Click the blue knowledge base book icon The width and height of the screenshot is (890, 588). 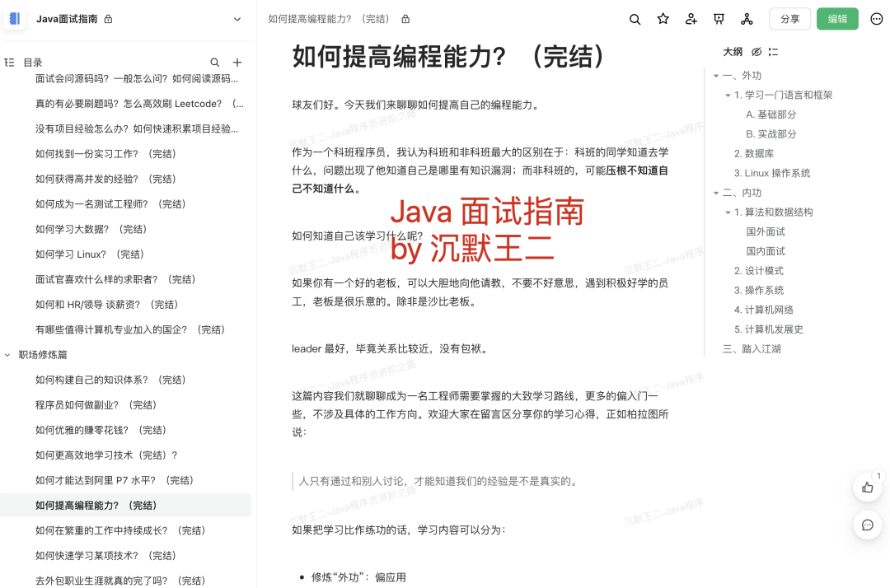tap(15, 19)
